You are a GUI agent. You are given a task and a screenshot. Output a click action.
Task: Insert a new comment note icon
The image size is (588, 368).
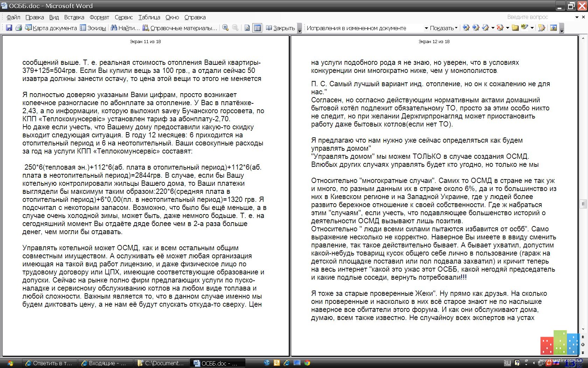(x=515, y=28)
